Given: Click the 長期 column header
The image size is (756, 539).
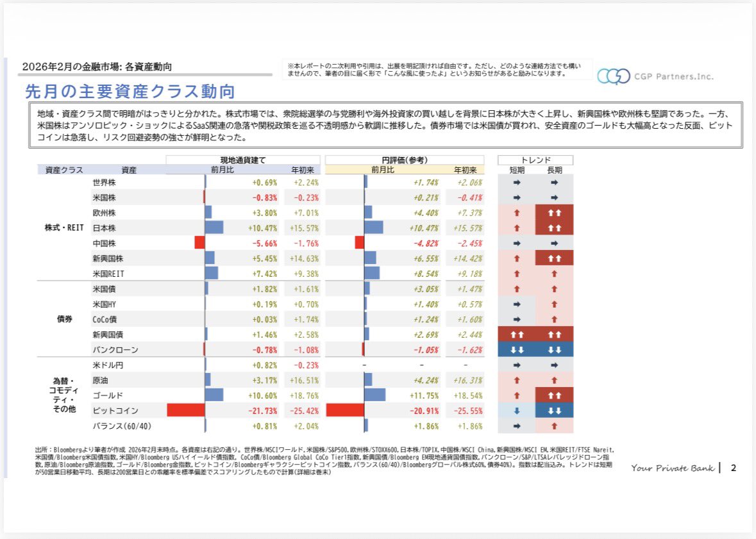Looking at the screenshot, I should coord(555,170).
